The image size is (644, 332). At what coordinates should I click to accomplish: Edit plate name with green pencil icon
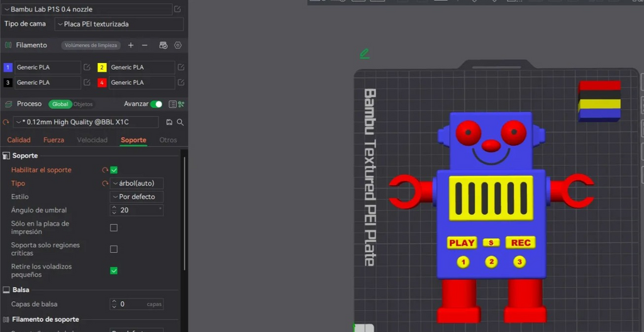pos(364,53)
